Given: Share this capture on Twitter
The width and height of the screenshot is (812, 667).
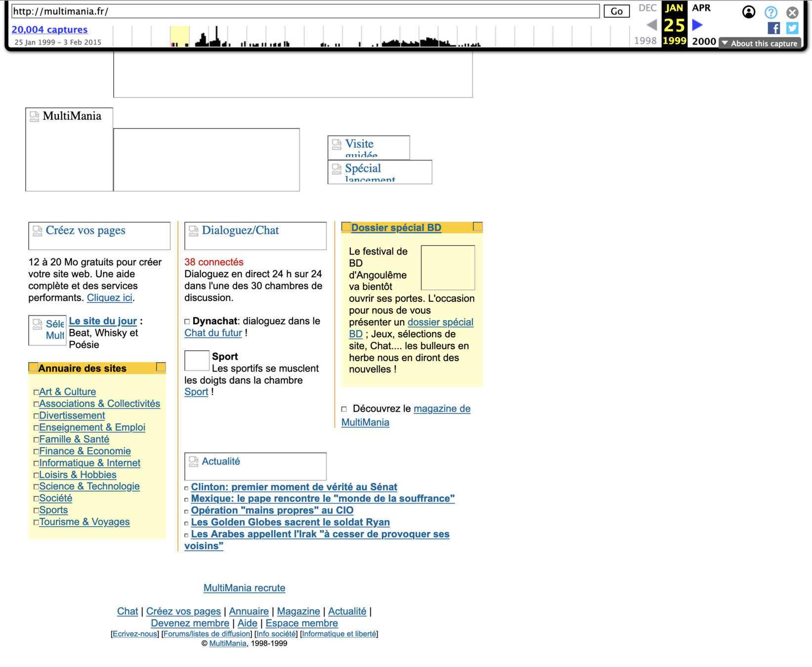Looking at the screenshot, I should click(x=792, y=28).
